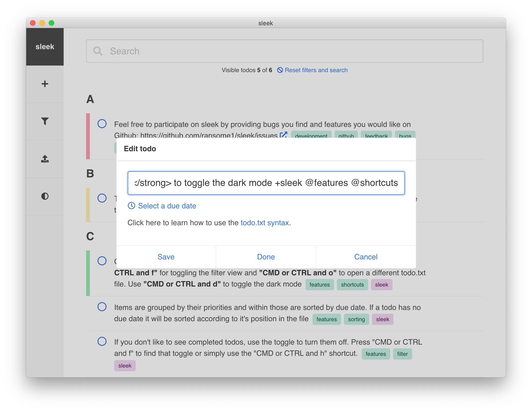Save the edited todo
Image resolution: width=532 pixels, height=412 pixels.
[166, 257]
